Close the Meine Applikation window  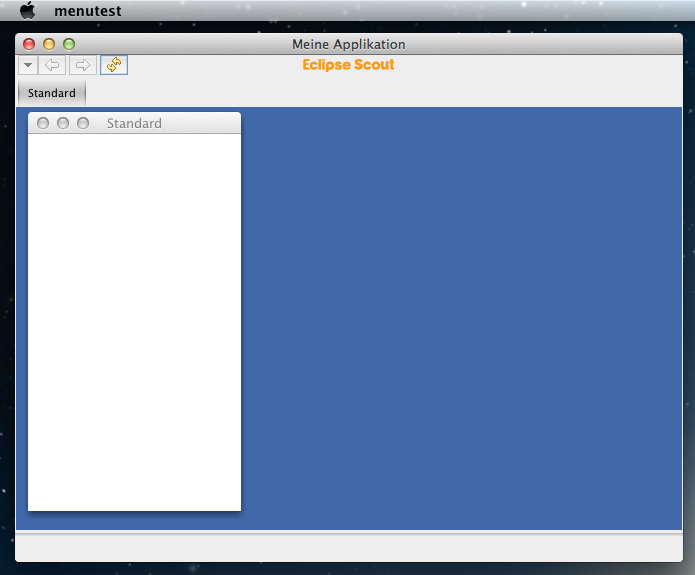29,44
